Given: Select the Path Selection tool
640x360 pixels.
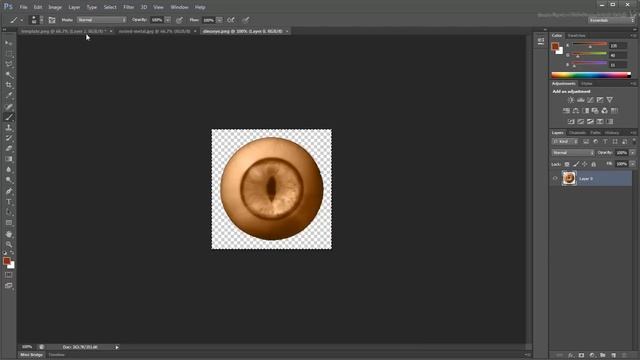Looking at the screenshot, I should click(9, 212).
